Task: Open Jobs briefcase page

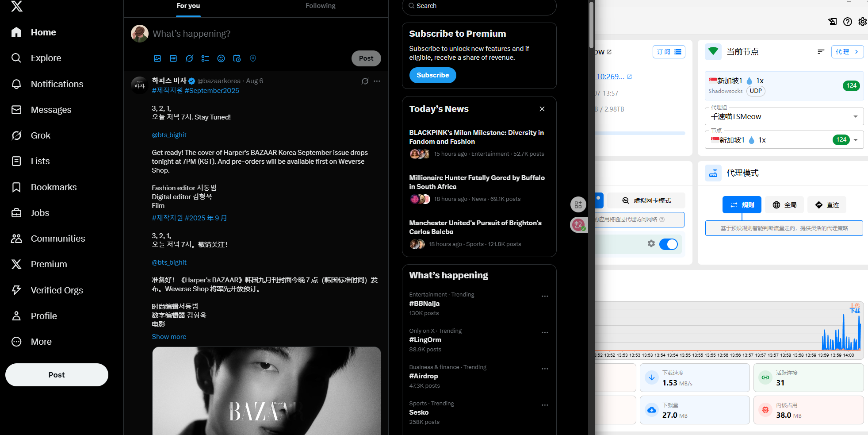Action: click(x=30, y=213)
